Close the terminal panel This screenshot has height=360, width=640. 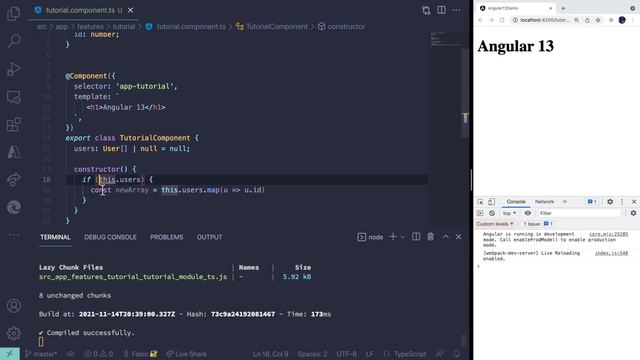point(458,237)
